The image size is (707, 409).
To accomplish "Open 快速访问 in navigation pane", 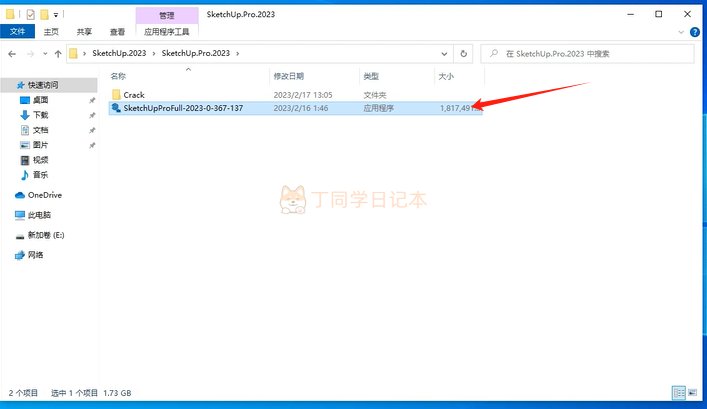I will tap(43, 85).
